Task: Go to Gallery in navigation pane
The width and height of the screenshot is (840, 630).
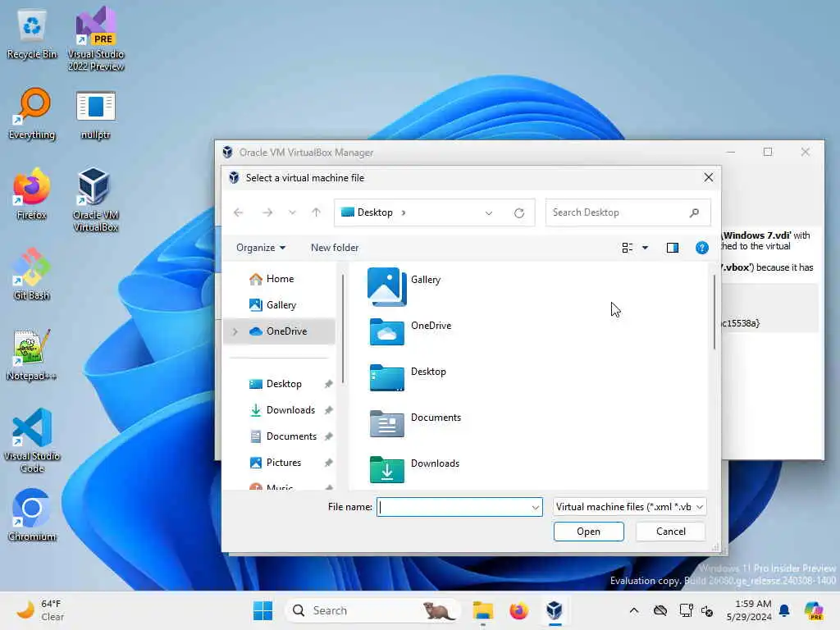Action: [x=272, y=305]
